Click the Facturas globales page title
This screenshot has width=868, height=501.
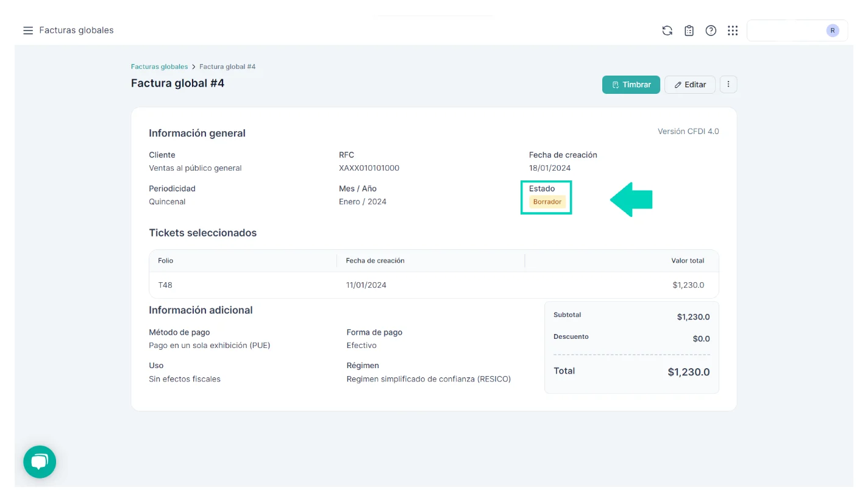pyautogui.click(x=76, y=30)
